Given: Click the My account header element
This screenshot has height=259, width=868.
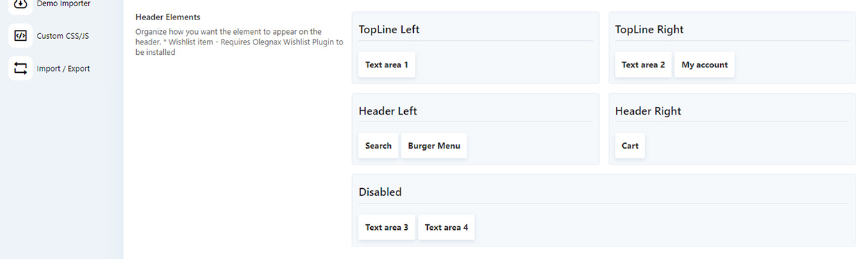Looking at the screenshot, I should [x=704, y=65].
